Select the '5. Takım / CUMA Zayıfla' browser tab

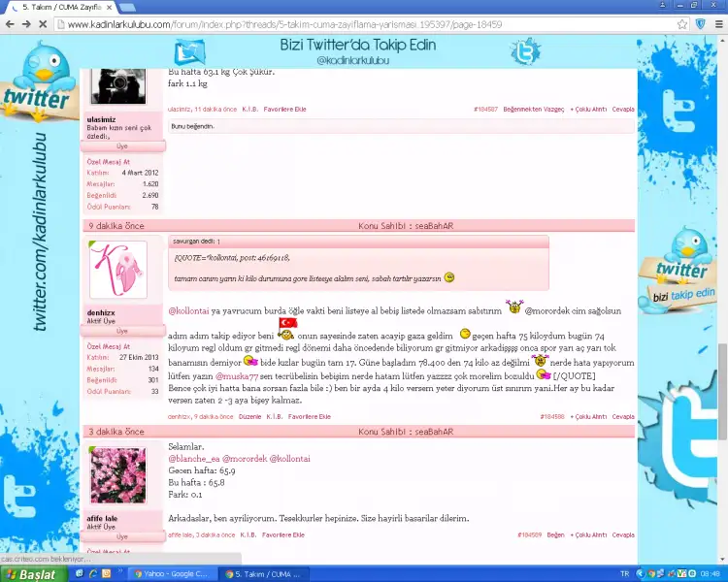point(61,8)
